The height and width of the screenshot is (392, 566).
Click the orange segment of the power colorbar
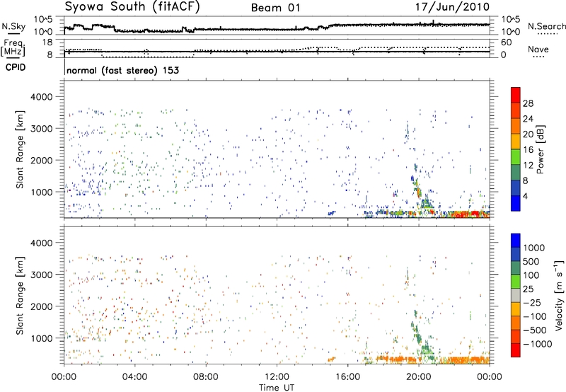pos(516,126)
